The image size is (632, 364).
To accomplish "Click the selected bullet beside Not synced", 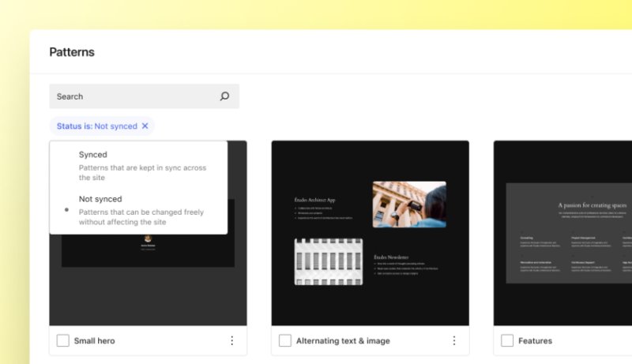I will click(66, 210).
